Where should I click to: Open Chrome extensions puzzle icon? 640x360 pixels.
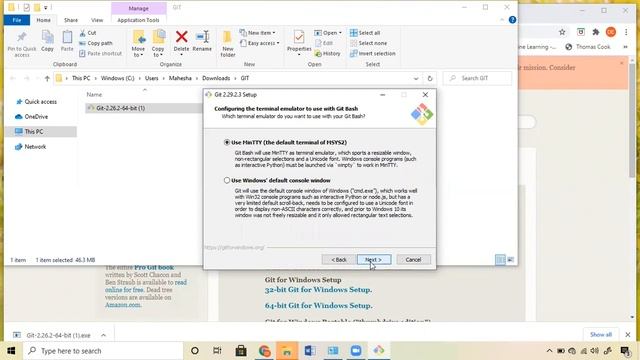(596, 32)
